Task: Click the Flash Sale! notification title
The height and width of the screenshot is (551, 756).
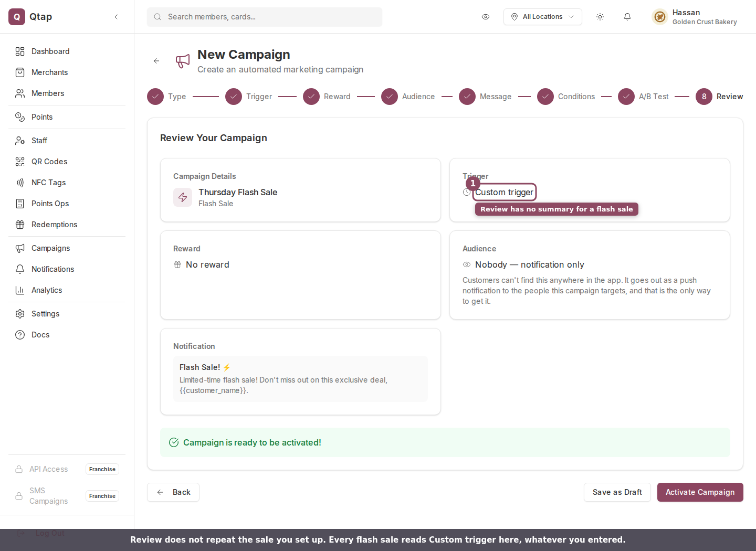Action: [x=205, y=367]
